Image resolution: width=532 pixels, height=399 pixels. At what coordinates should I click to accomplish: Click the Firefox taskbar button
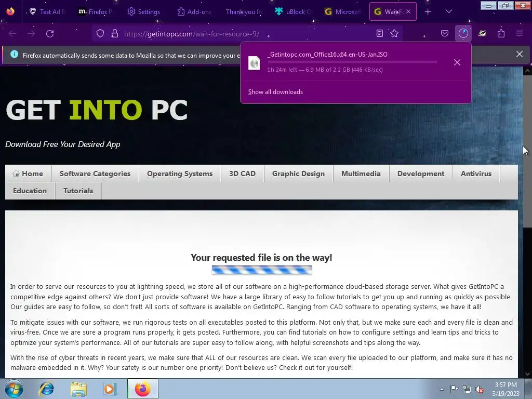142,389
